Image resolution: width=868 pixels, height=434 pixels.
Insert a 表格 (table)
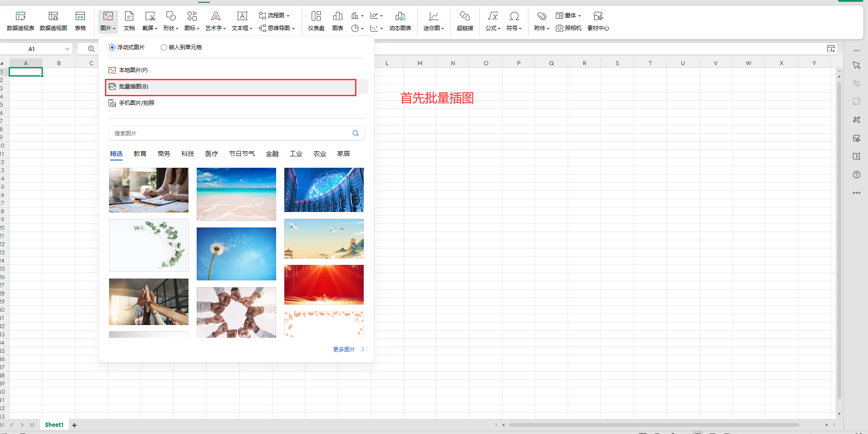[x=80, y=21]
